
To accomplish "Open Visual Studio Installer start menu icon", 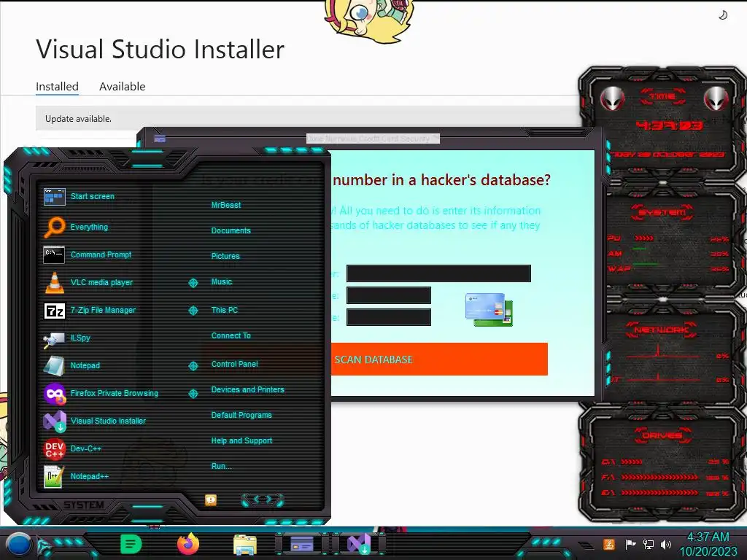I will (x=54, y=421).
